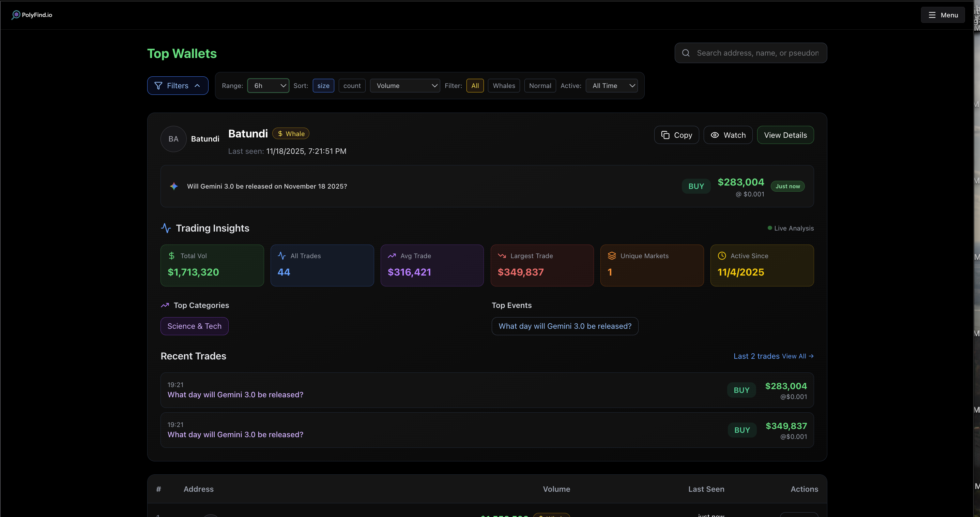The width and height of the screenshot is (980, 517).
Task: Click the eye icon on the Watch button
Action: tap(715, 135)
